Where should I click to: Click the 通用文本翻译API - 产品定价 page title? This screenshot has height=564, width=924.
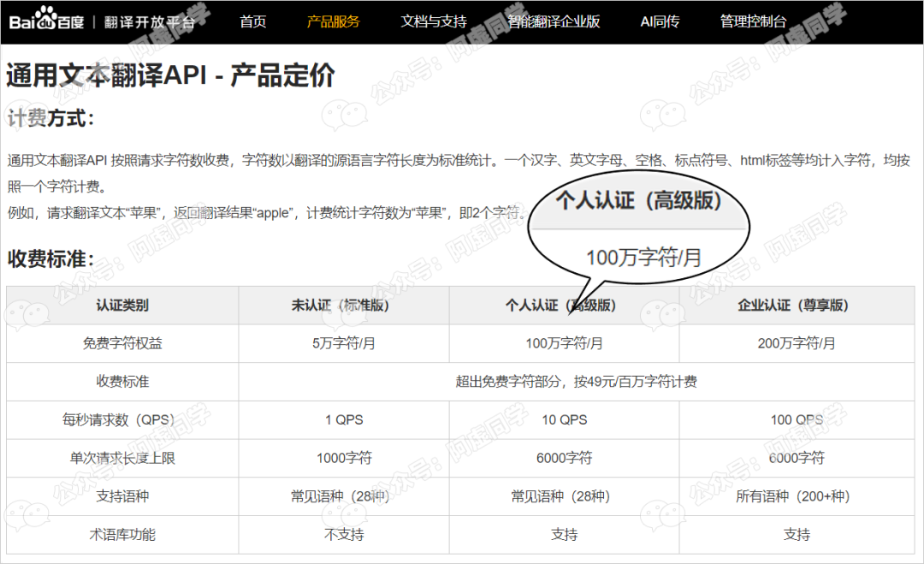170,75
